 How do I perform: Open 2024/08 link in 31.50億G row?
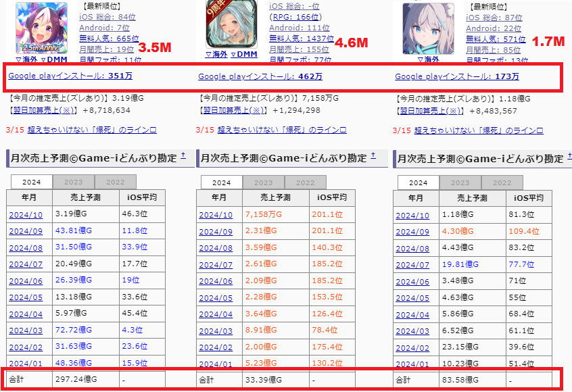[x=26, y=248]
